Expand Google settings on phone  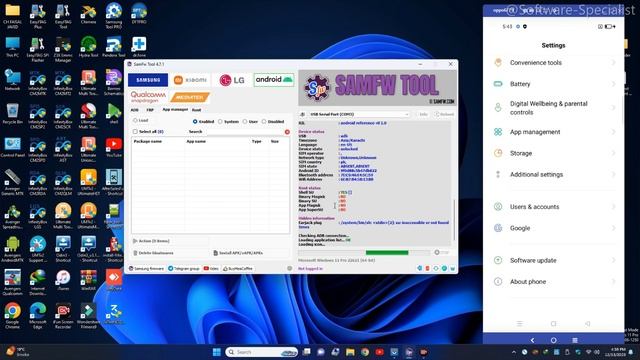point(553,228)
